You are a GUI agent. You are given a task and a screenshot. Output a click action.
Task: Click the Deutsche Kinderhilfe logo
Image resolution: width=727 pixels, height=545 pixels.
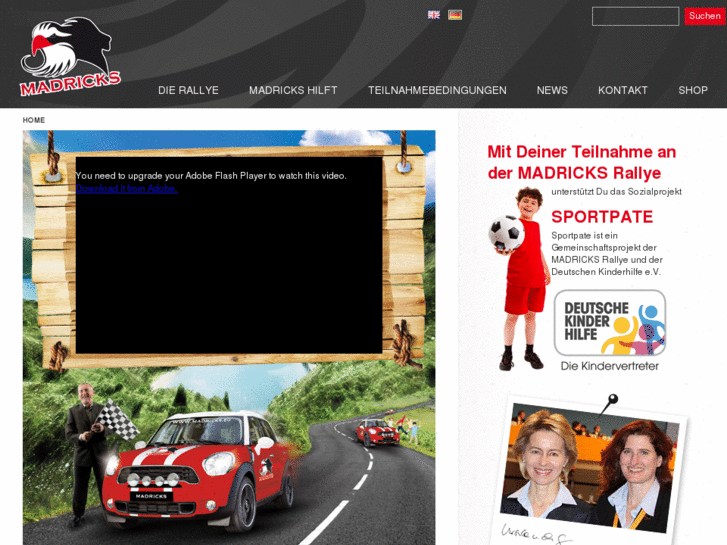(610, 323)
